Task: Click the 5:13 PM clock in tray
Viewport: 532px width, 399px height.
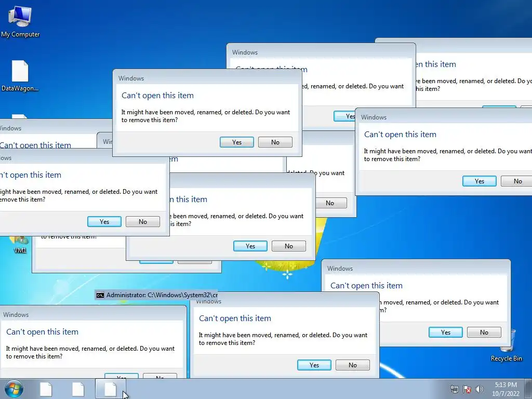Action: [x=506, y=389]
